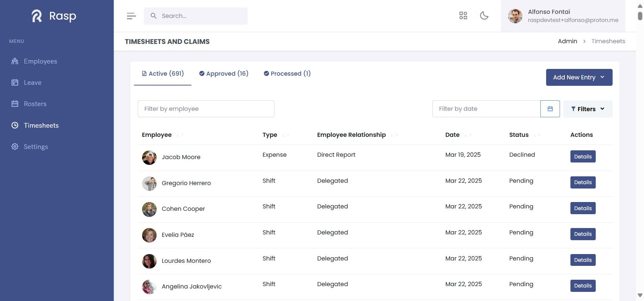644x301 pixels.
Task: Switch to the Approved (16) tab
Action: [224, 74]
